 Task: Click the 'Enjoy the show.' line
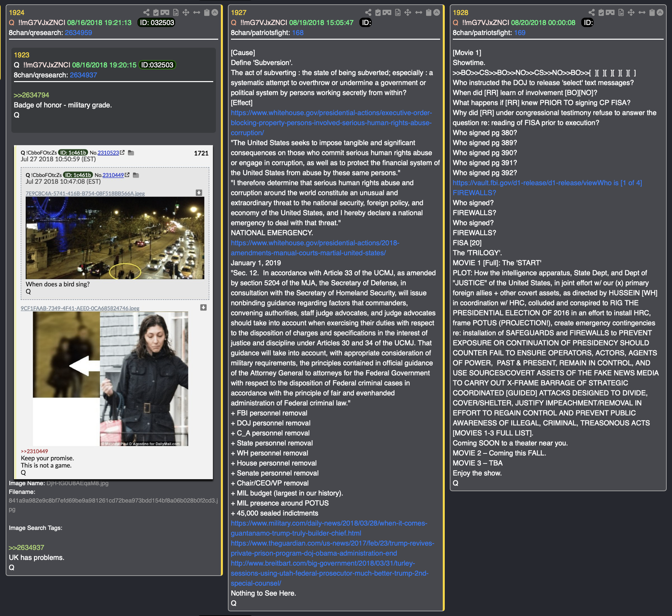(x=477, y=473)
